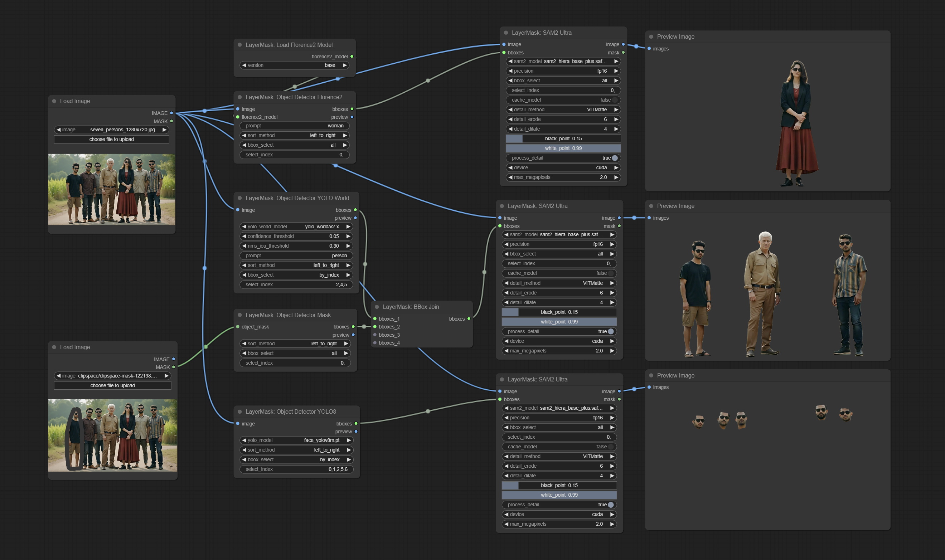The width and height of the screenshot is (945, 560).
Task: Click the prompt field containing 'woman'
Action: (294, 126)
